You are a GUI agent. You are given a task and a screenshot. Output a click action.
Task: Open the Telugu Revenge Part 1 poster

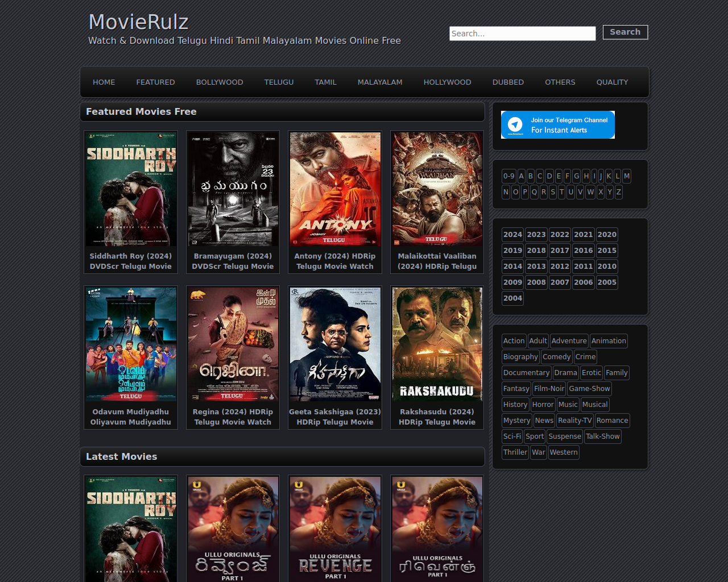tap(233, 529)
